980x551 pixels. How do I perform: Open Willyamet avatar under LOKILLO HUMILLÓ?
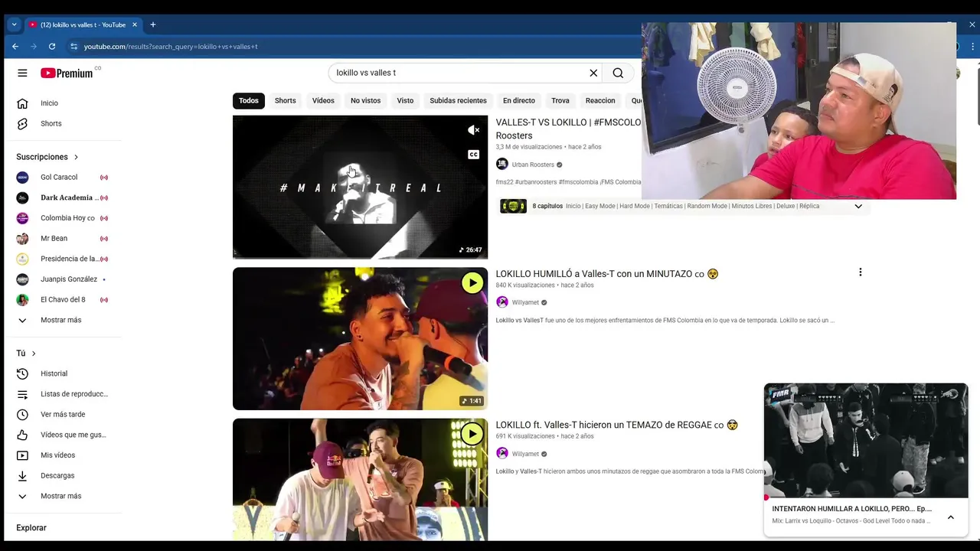click(502, 302)
